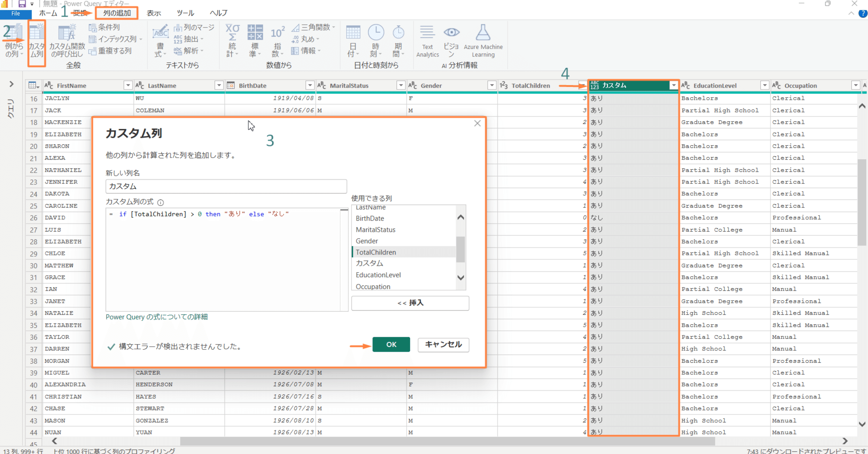Open the ヘルプ menu
Image resolution: width=868 pixels, height=454 pixels.
pos(218,13)
